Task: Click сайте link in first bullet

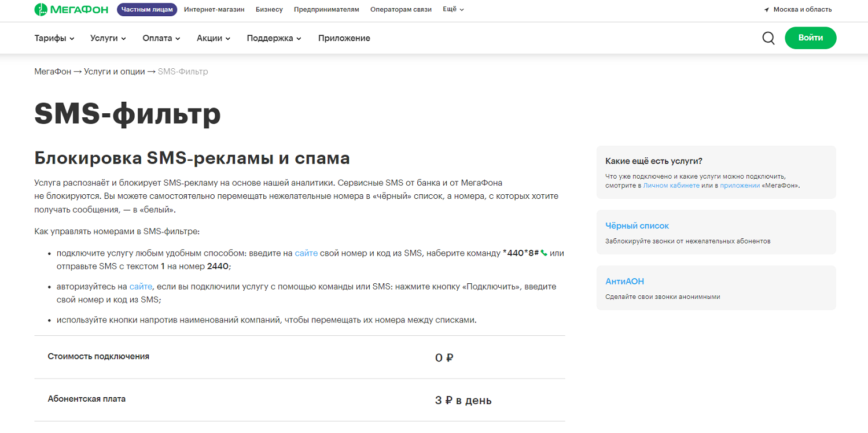Action: pyautogui.click(x=306, y=253)
